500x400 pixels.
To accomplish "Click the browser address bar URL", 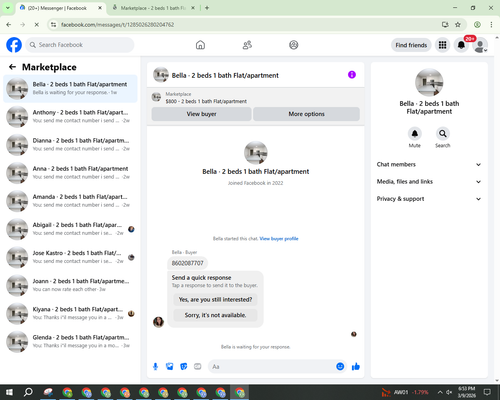I will pos(117,25).
